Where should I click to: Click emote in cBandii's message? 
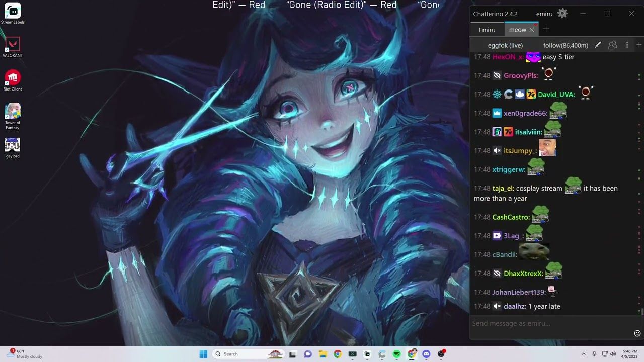(534, 252)
